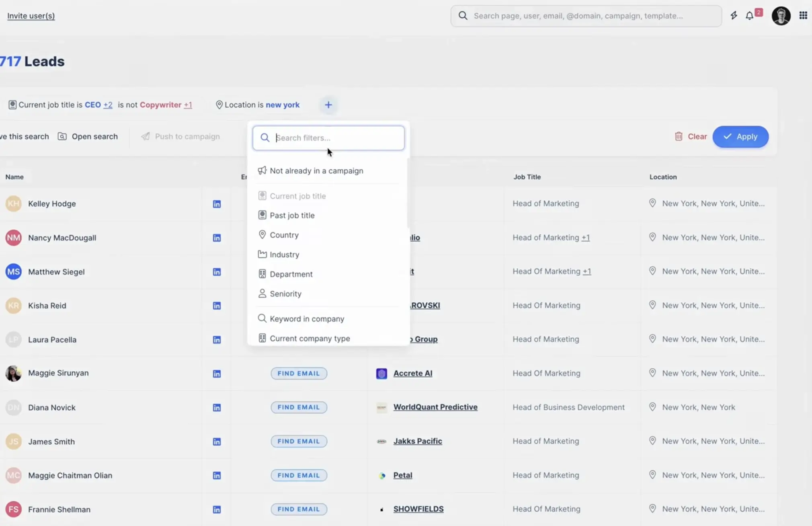Click the Accrete AI company logo
The width and height of the screenshot is (812, 526).
click(381, 374)
